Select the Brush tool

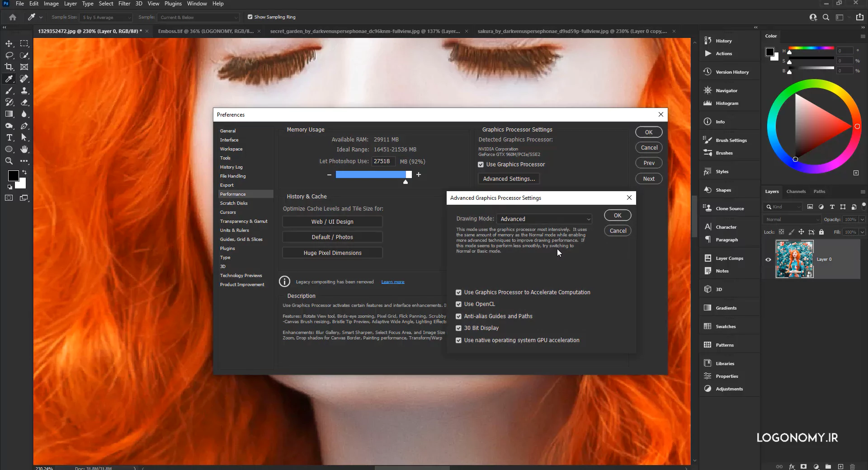pos(9,90)
